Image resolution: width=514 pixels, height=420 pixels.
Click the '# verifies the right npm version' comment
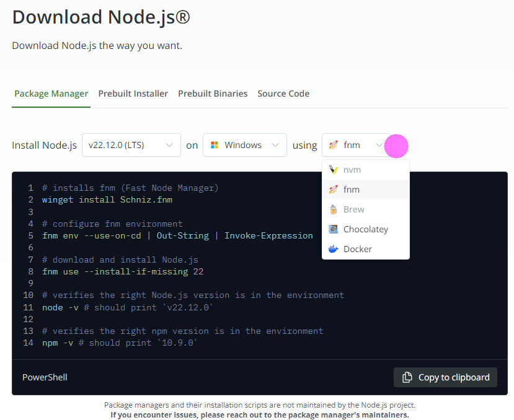[182, 331]
